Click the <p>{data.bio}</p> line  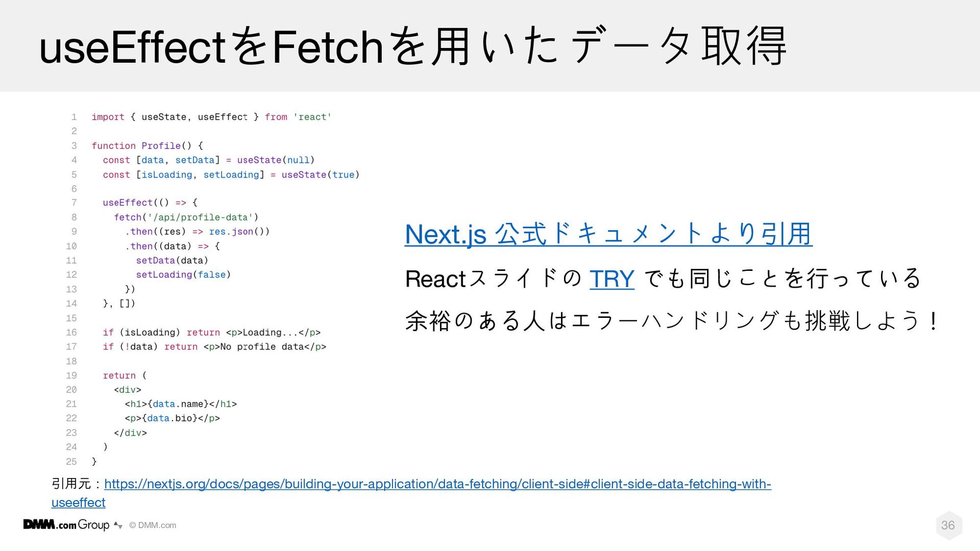[x=173, y=418]
